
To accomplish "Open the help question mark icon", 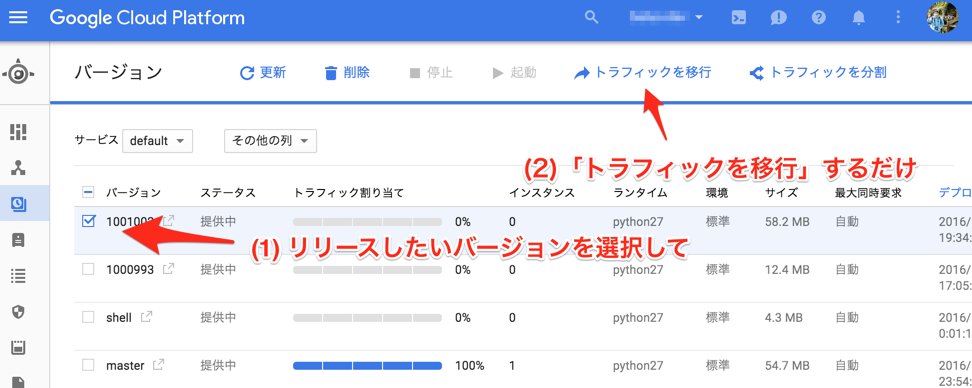I will 819,17.
